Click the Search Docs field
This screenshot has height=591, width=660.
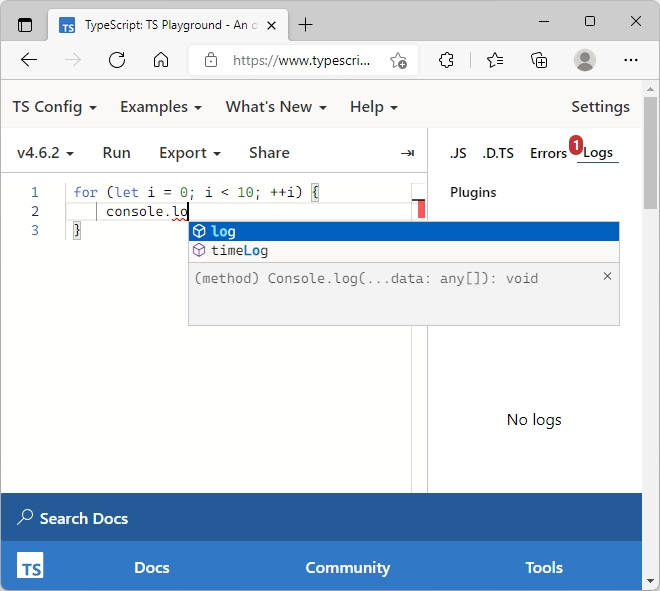coord(321,518)
